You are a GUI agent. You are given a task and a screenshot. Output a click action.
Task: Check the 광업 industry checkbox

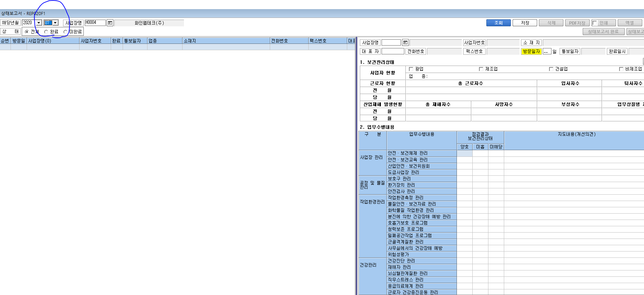click(411, 69)
